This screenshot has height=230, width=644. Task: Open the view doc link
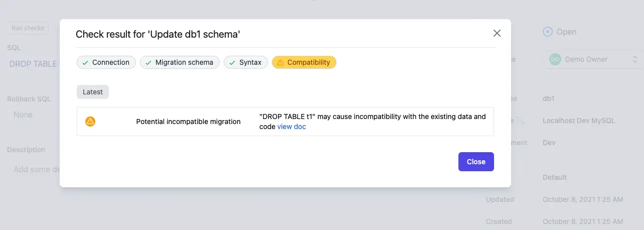[x=291, y=127]
